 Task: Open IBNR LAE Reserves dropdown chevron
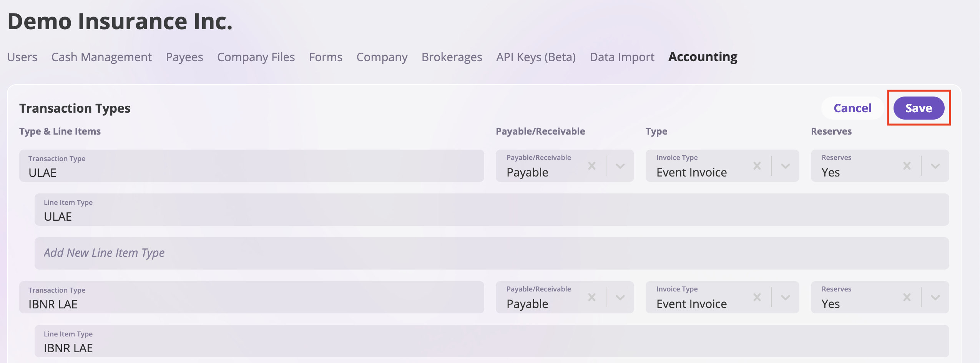[x=935, y=297]
